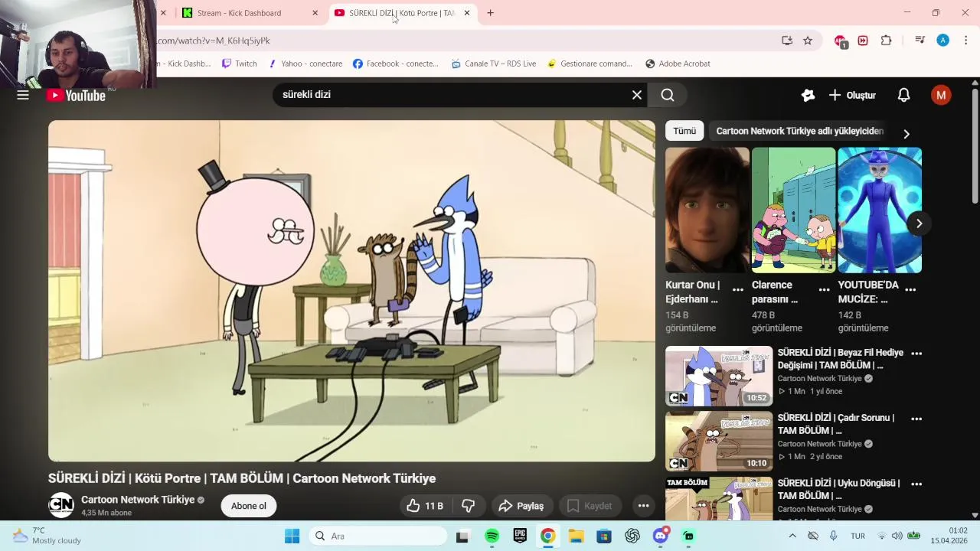Like the video with thumbs up

[x=425, y=506]
